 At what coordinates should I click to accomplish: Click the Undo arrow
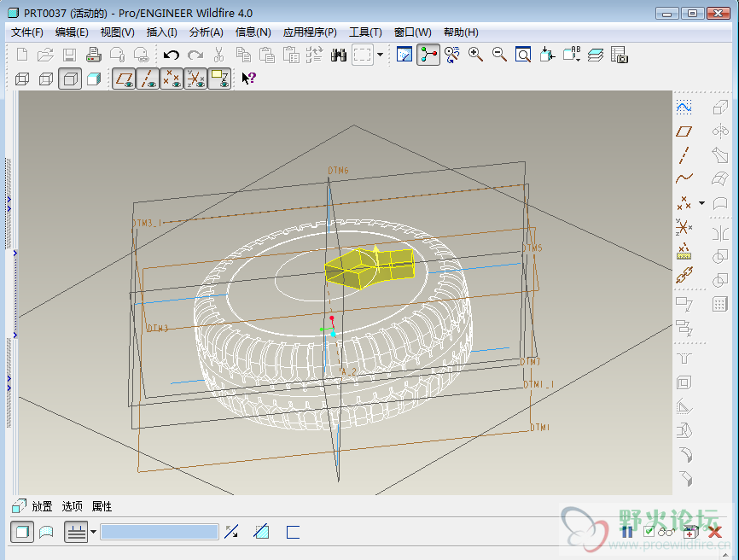coord(172,55)
